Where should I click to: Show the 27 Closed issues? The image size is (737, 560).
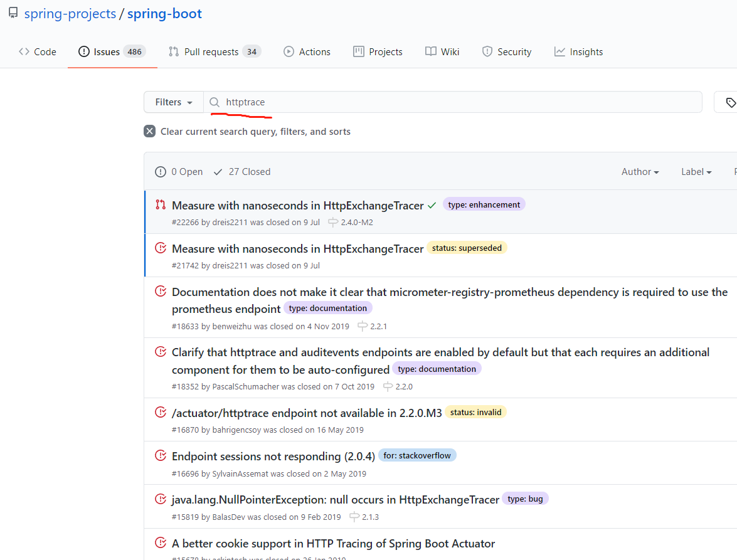pyautogui.click(x=242, y=172)
